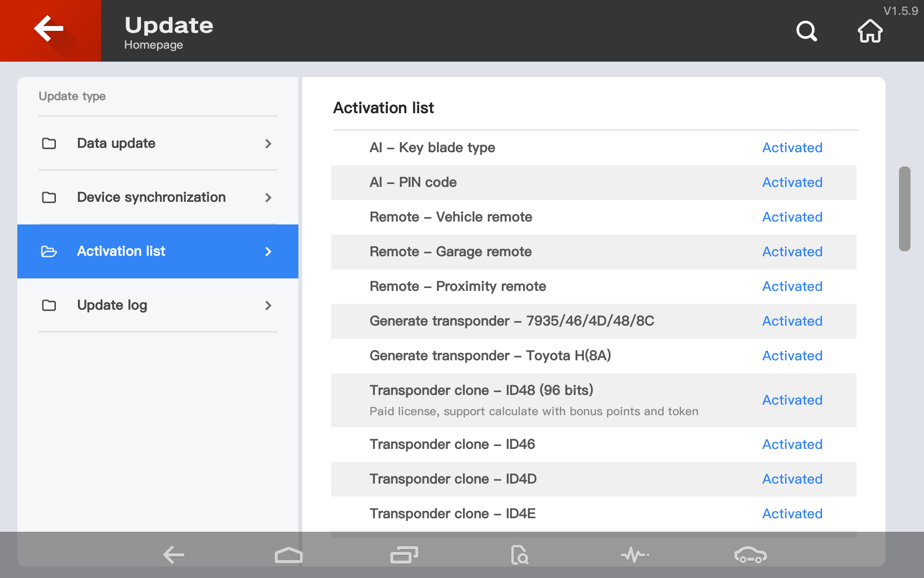Choose Device synchronization in sidebar
The width and height of the screenshot is (924, 578).
[x=151, y=197]
